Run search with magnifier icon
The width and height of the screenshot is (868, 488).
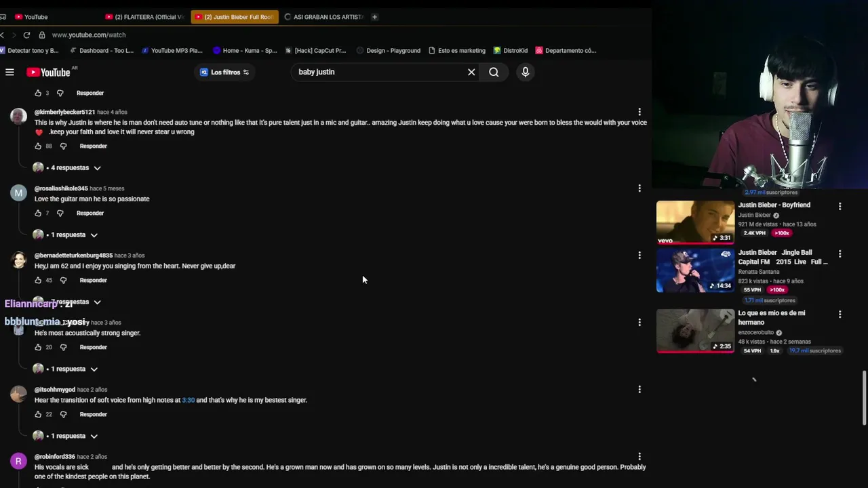[x=494, y=72]
